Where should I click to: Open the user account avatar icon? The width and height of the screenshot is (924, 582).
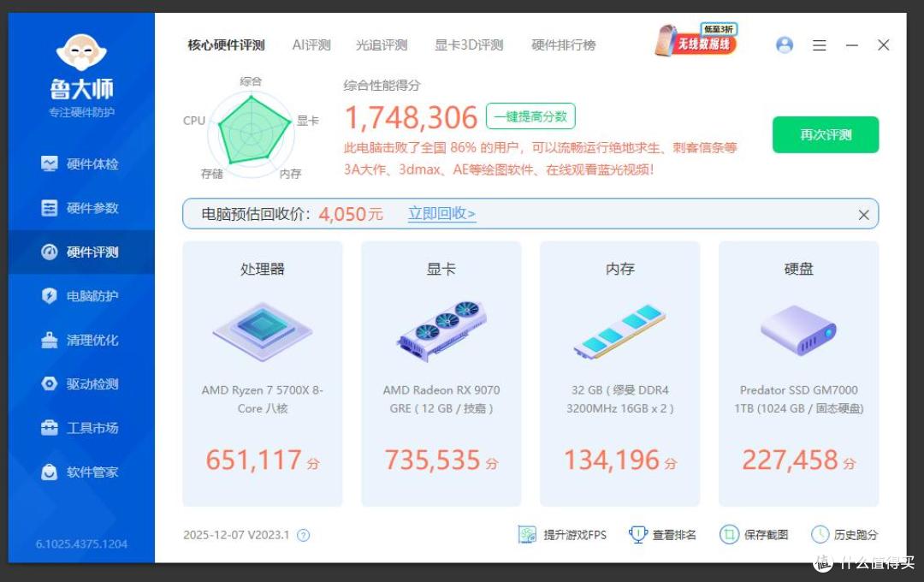point(785,45)
